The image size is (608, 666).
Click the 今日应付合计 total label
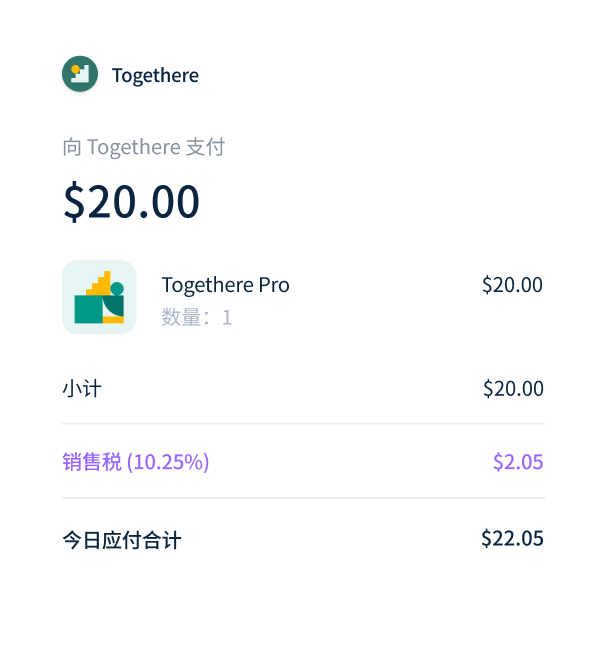(122, 540)
